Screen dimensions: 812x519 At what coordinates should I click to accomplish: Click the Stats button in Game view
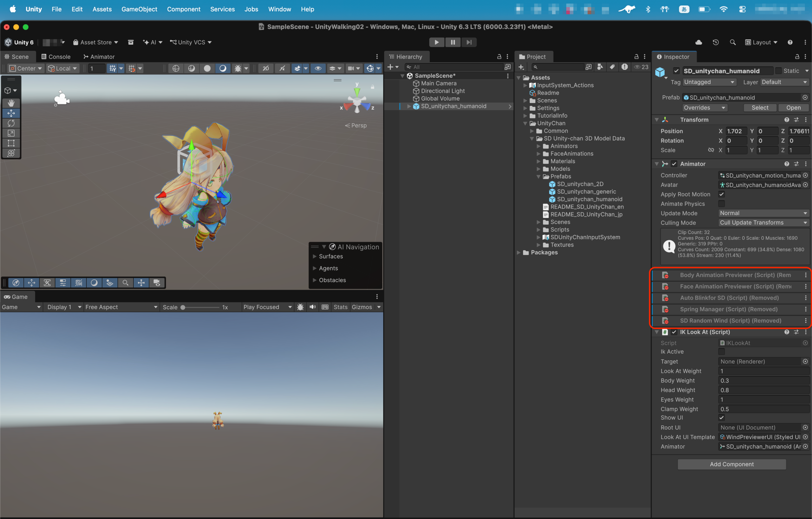coord(340,307)
